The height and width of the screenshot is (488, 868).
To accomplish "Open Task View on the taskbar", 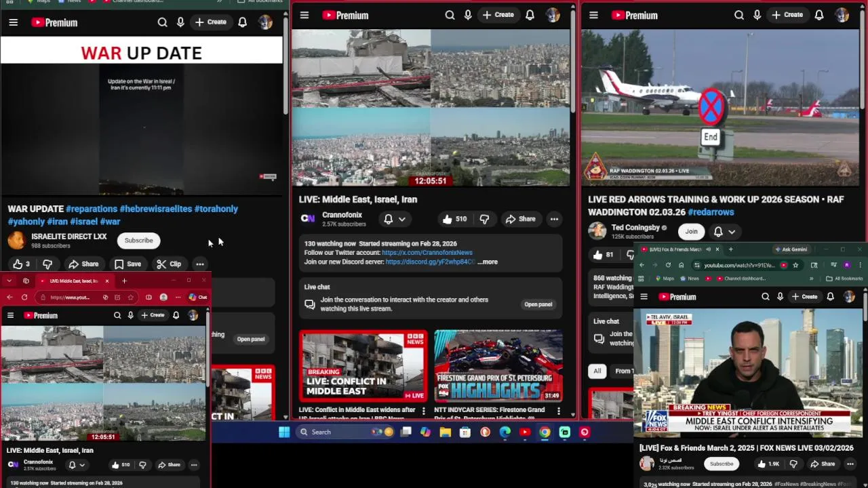I will tap(406, 432).
